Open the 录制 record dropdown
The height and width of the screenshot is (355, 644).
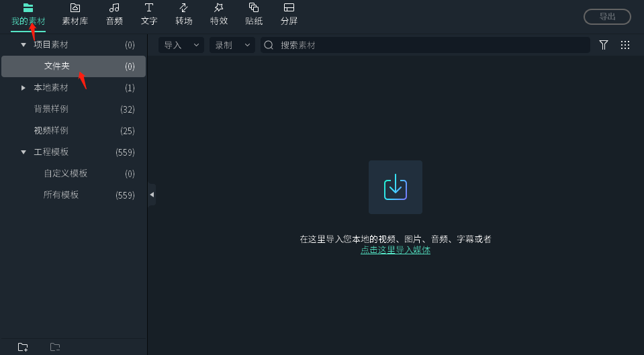point(232,45)
